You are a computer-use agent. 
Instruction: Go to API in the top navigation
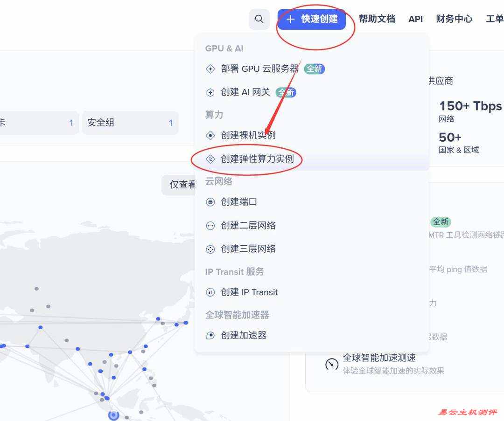click(x=415, y=19)
